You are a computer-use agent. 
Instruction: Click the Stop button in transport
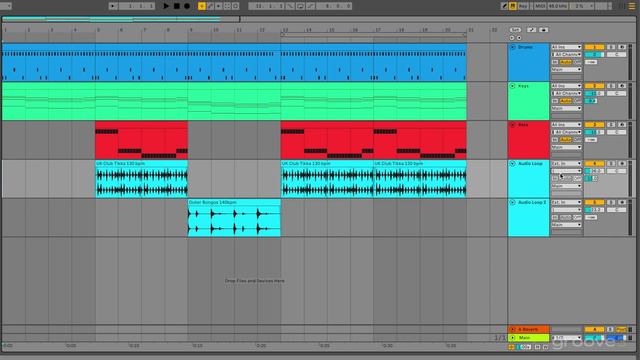pos(177,6)
